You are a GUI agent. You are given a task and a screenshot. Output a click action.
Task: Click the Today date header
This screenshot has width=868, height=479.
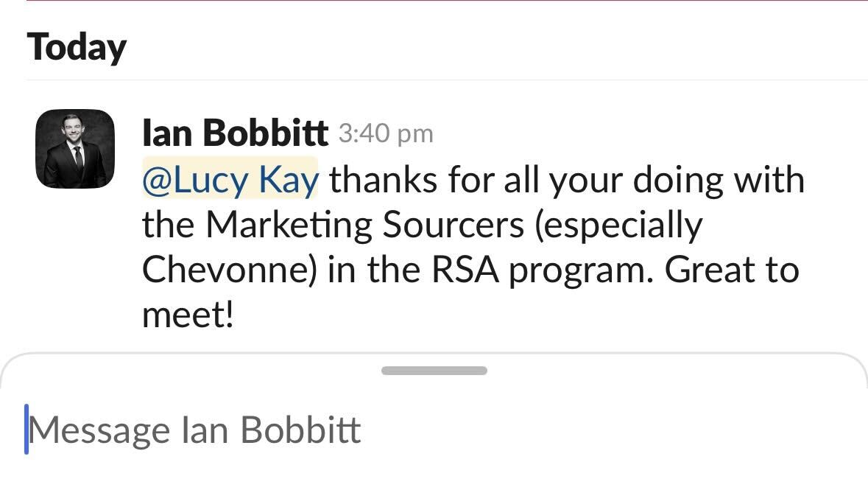pos(77,47)
